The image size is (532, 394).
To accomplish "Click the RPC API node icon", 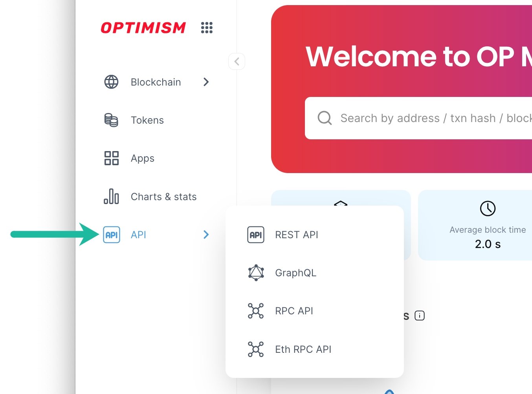I will tap(256, 311).
